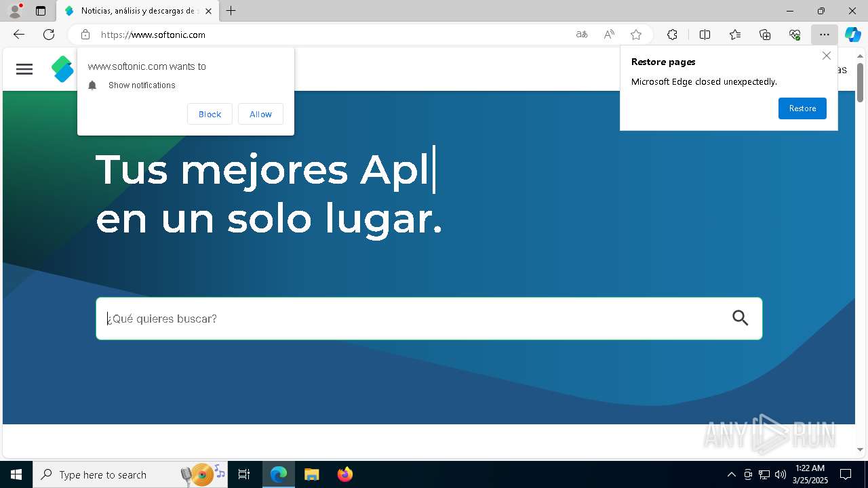Open the Favorites list icon

click(x=735, y=35)
